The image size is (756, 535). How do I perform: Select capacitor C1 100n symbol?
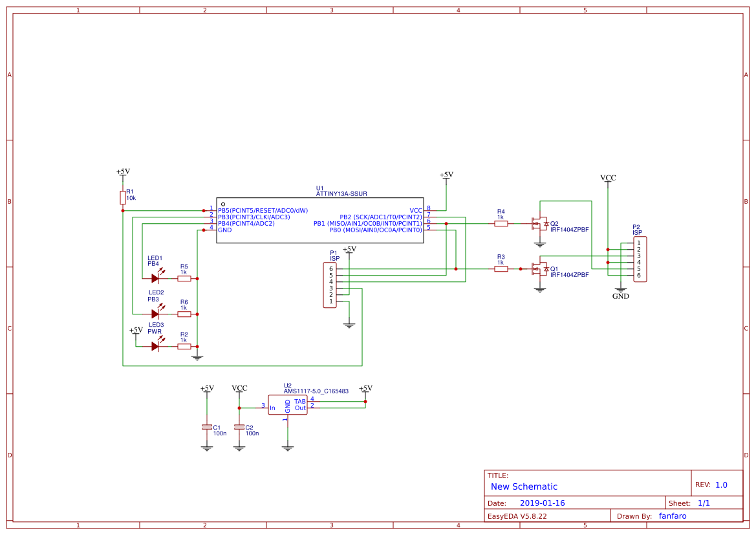click(x=206, y=428)
